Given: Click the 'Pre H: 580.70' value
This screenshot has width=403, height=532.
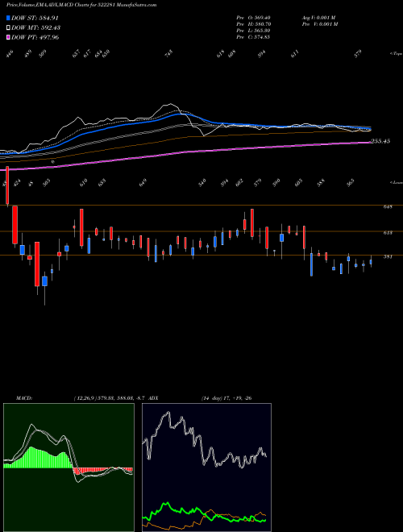Looking at the screenshot, I should [253, 24].
